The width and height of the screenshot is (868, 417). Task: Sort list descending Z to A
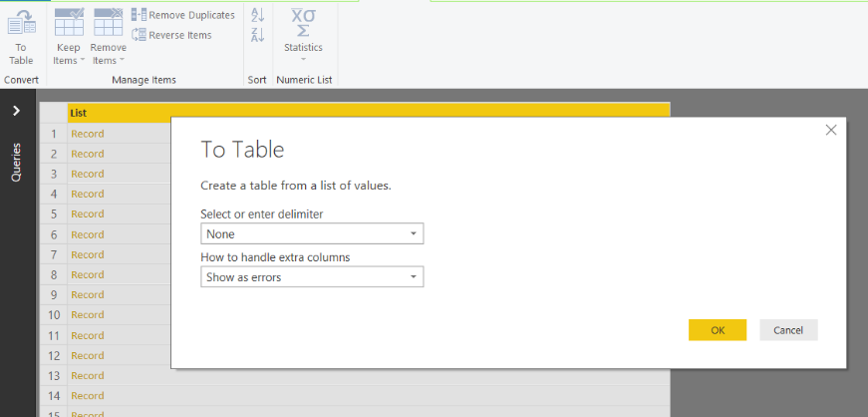pos(257,35)
